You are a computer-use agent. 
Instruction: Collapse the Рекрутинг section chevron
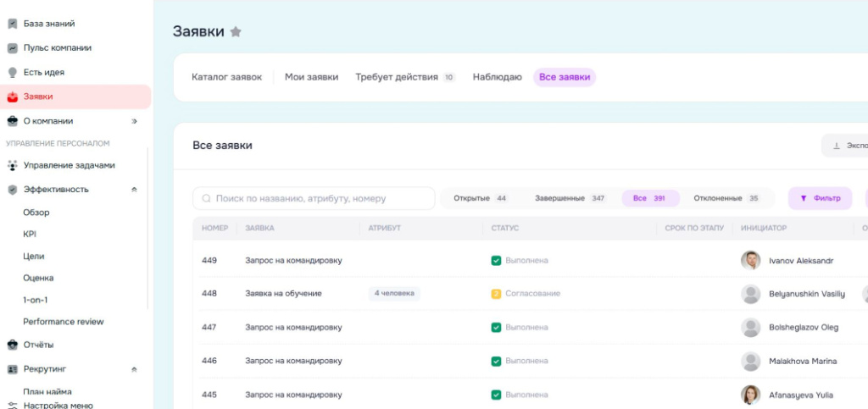pyautogui.click(x=134, y=369)
